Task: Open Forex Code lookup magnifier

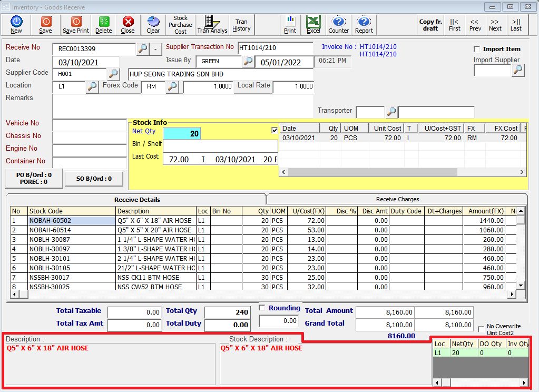Action: click(172, 86)
